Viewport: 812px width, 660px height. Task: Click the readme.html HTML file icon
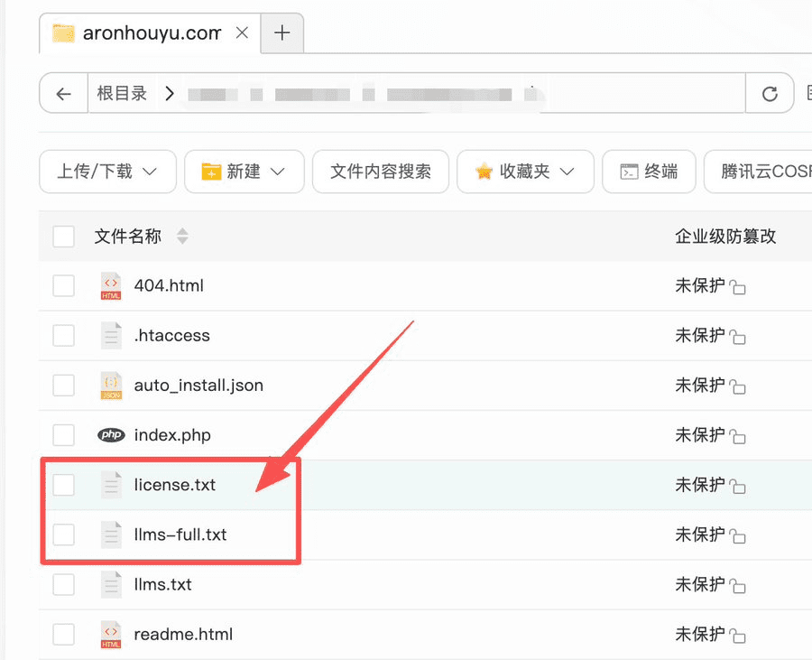[x=111, y=635]
